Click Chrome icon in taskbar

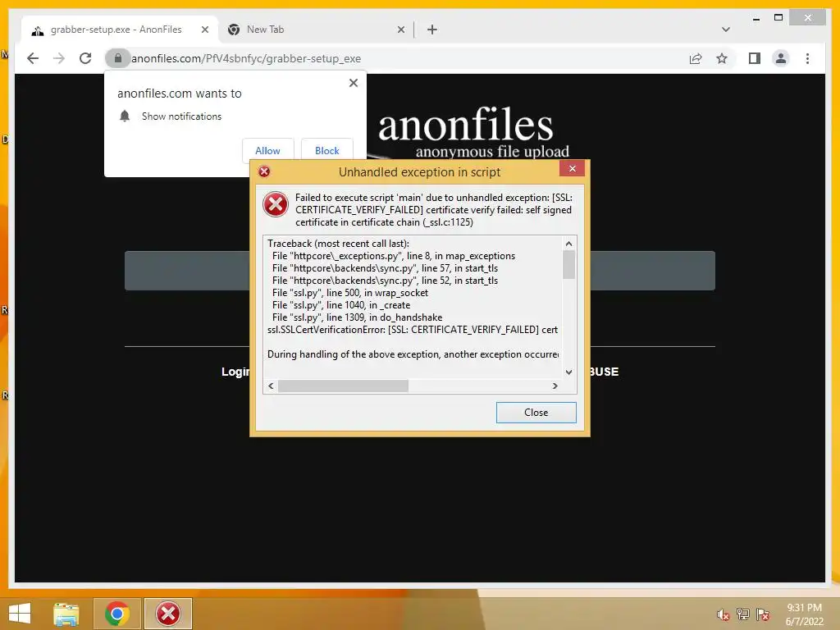(x=117, y=614)
